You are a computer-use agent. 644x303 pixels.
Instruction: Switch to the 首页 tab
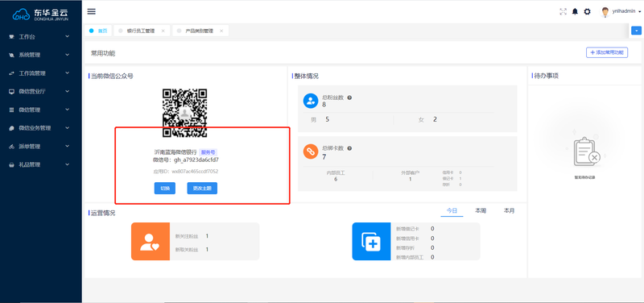click(x=98, y=31)
